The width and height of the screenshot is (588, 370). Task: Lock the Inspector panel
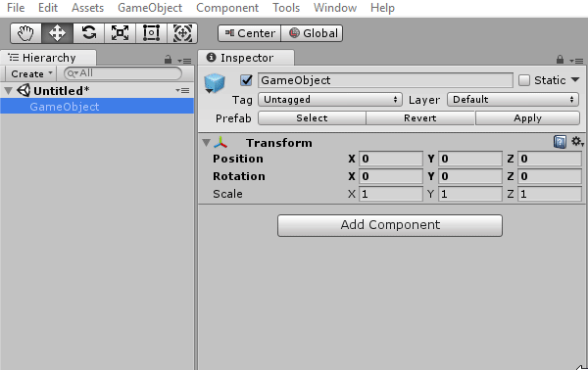click(560, 60)
